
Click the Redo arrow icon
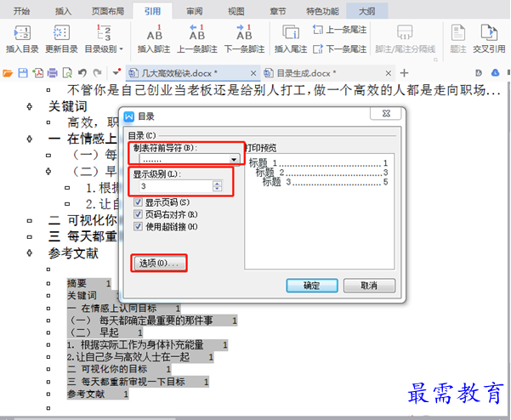click(x=97, y=73)
